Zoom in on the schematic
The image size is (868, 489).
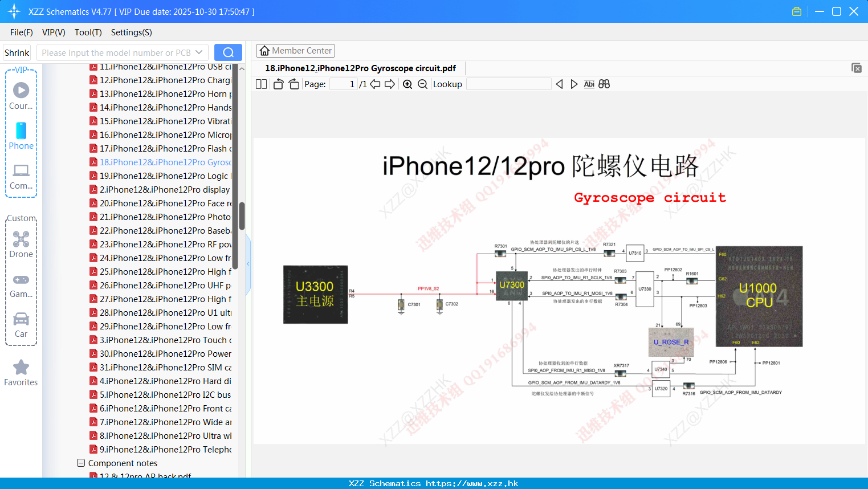(x=407, y=84)
